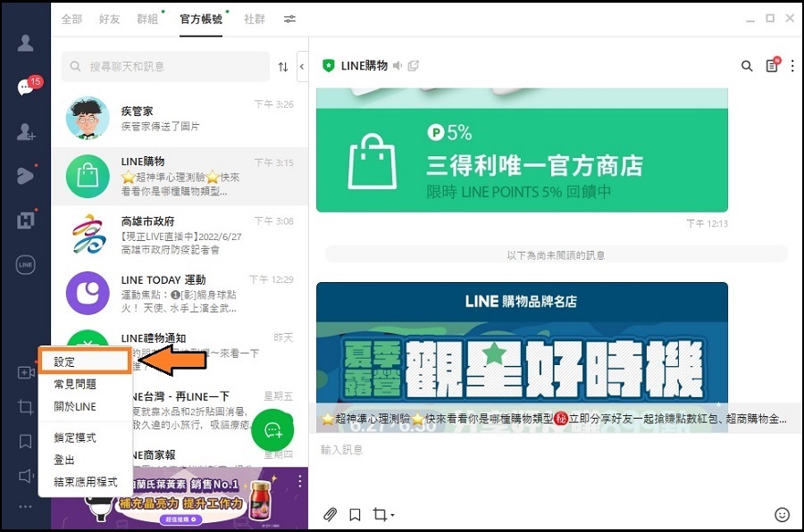The width and height of the screenshot is (804, 532).
Task: Select the screenshot capture tool in the sidebar
Action: (24, 405)
